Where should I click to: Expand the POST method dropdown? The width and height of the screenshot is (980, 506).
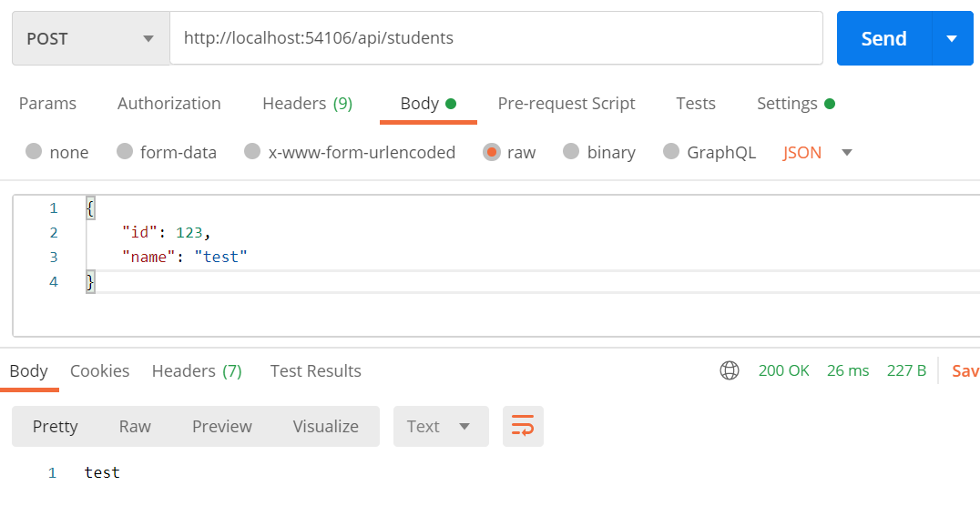pos(91,38)
